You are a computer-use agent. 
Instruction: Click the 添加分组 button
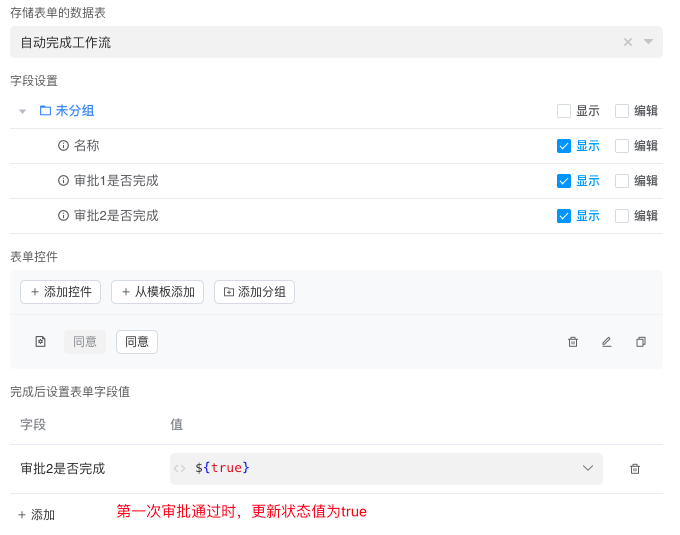254,292
